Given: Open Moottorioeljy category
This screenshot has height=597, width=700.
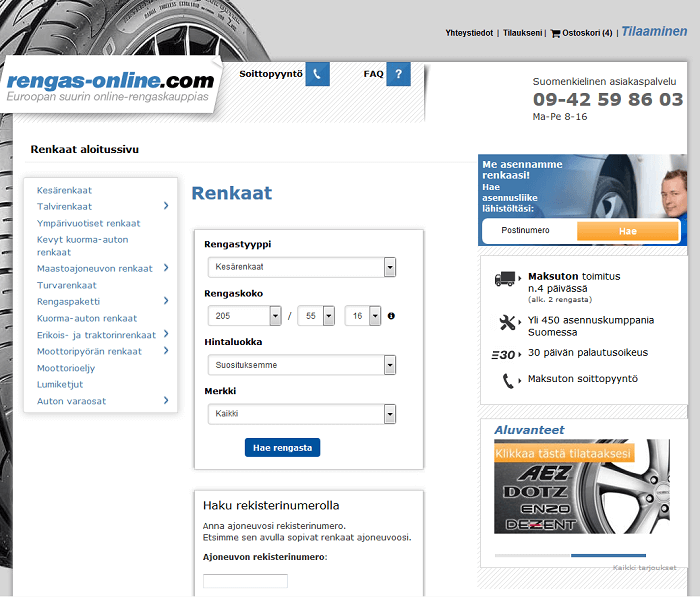Looking at the screenshot, I should coord(66,368).
